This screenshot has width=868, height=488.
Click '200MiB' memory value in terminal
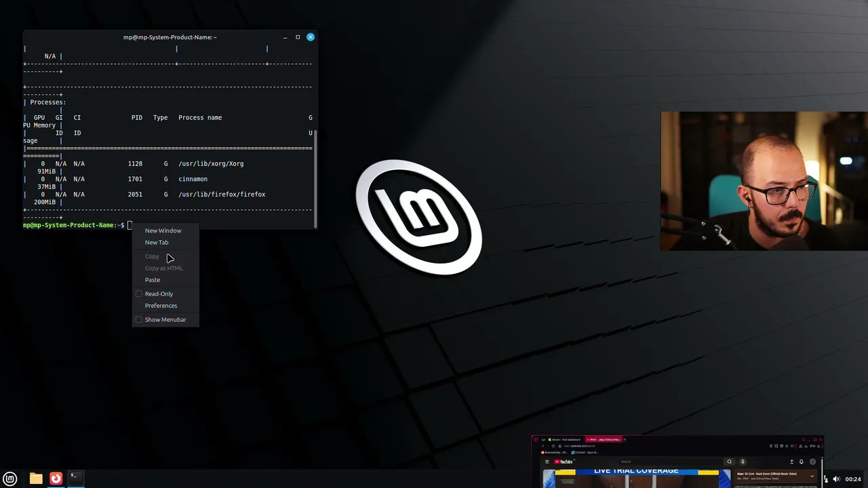pyautogui.click(x=45, y=202)
